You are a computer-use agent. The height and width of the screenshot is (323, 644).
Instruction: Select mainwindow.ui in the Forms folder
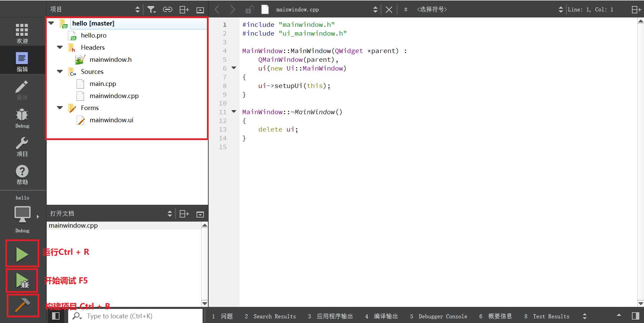(112, 120)
